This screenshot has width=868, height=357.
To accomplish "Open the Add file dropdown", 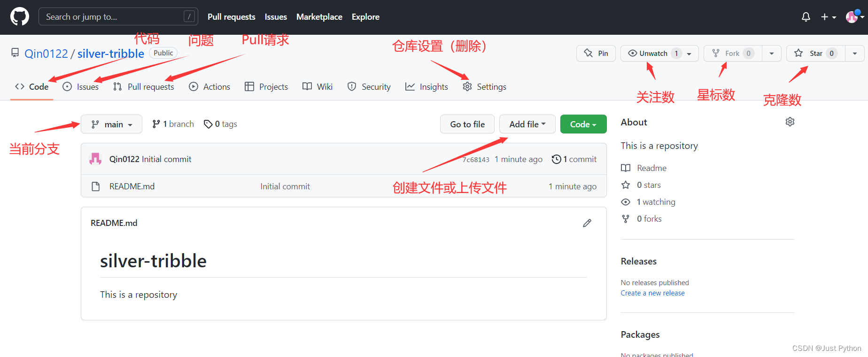I will click(x=527, y=124).
